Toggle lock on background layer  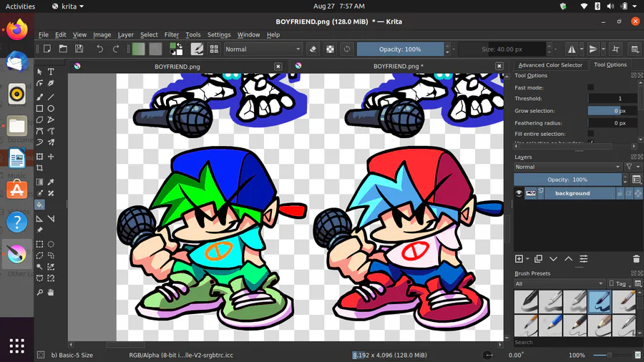coord(620,193)
